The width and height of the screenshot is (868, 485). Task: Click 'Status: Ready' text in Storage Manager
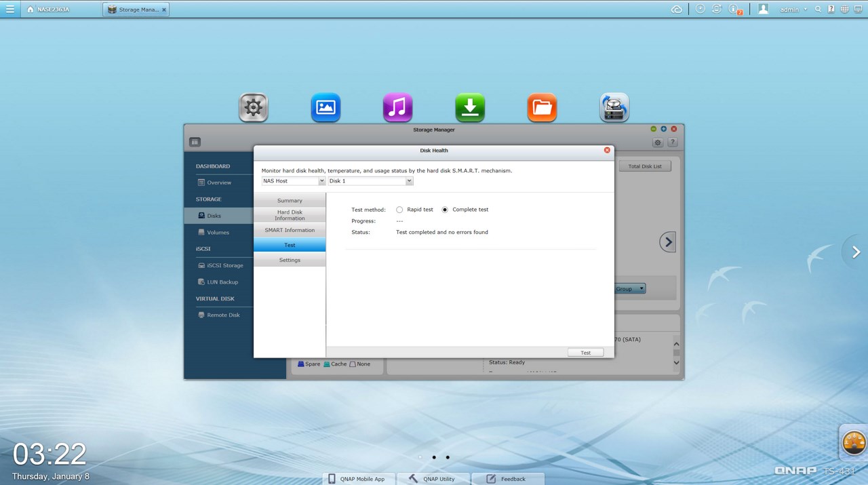coord(507,362)
